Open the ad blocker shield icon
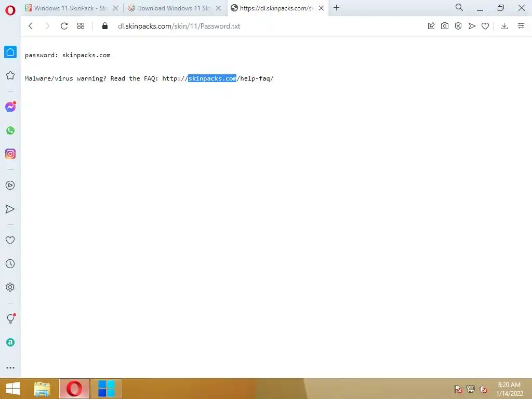The image size is (532, 399). 458,26
